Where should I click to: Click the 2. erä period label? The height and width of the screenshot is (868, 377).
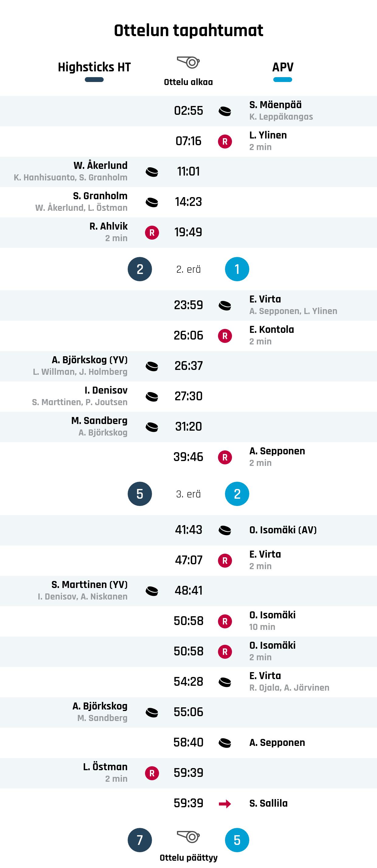188,269
